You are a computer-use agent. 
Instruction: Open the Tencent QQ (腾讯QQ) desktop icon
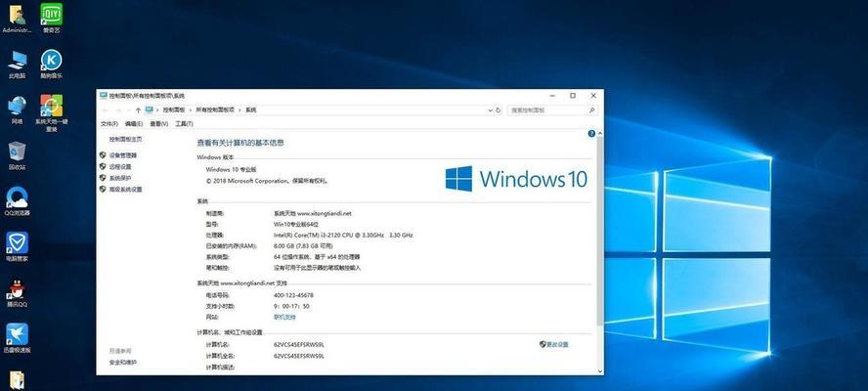17,292
